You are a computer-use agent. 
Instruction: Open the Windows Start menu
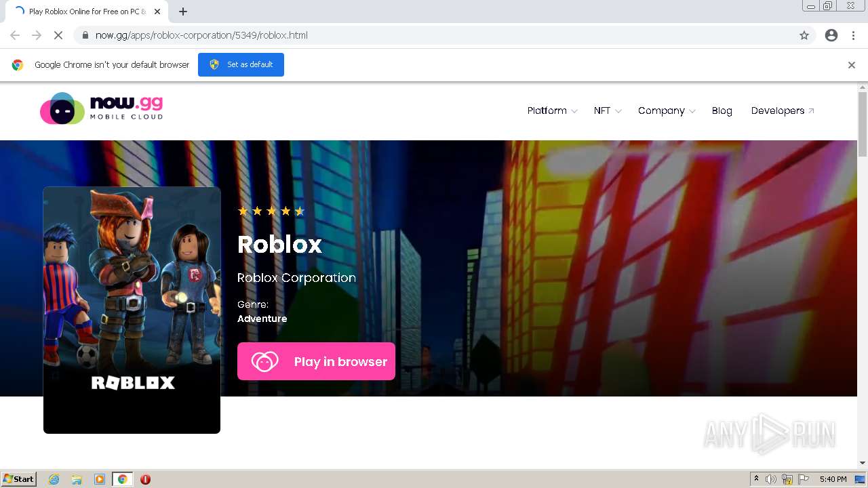coord(19,479)
